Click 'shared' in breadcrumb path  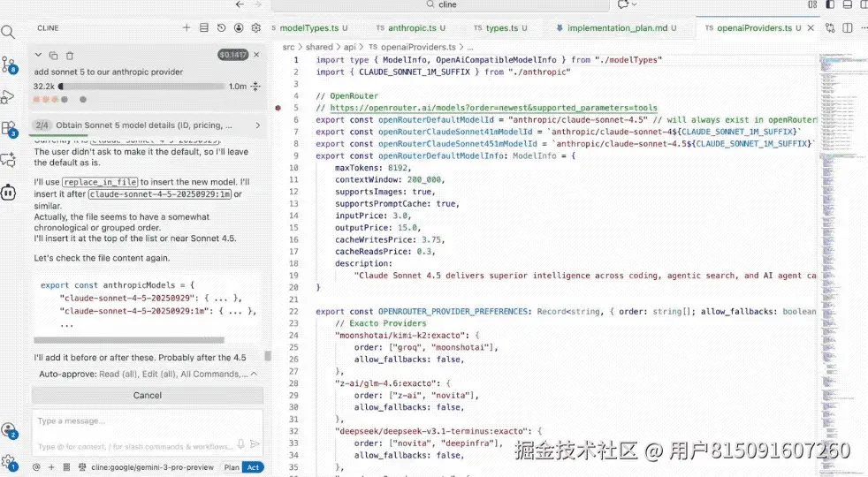(319, 47)
